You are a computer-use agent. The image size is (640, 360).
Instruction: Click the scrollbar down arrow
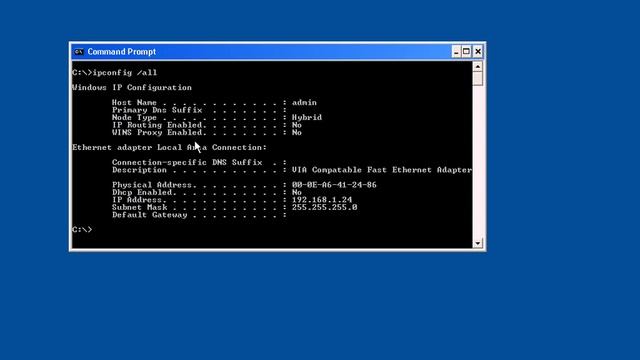pos(478,243)
